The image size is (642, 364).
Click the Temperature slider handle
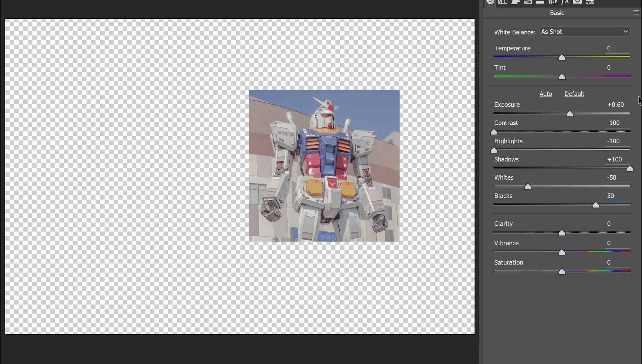(562, 57)
